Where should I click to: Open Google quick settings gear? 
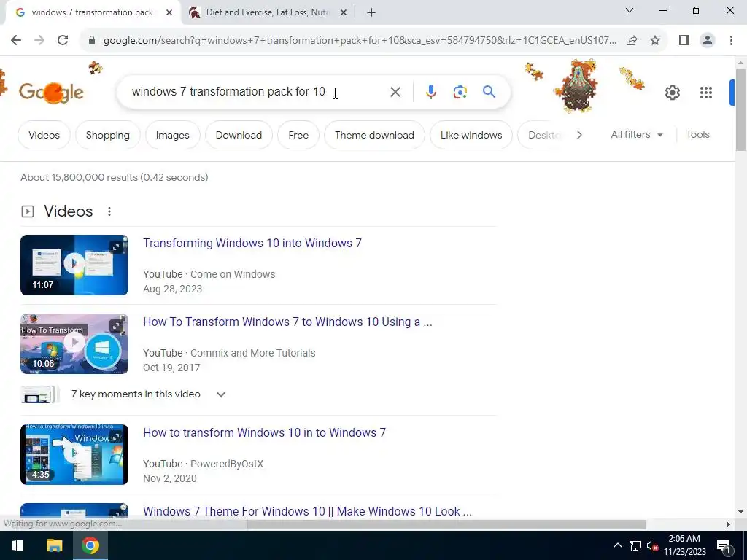(672, 93)
